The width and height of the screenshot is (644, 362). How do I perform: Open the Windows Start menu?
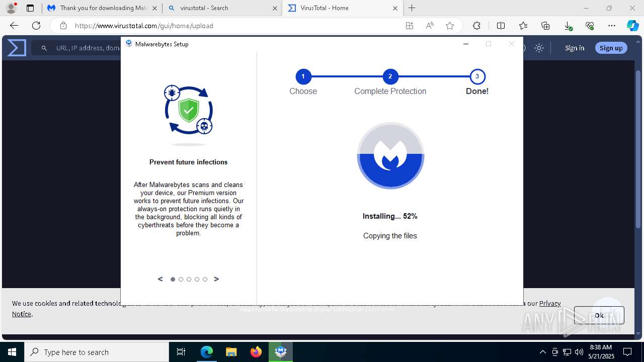12,352
